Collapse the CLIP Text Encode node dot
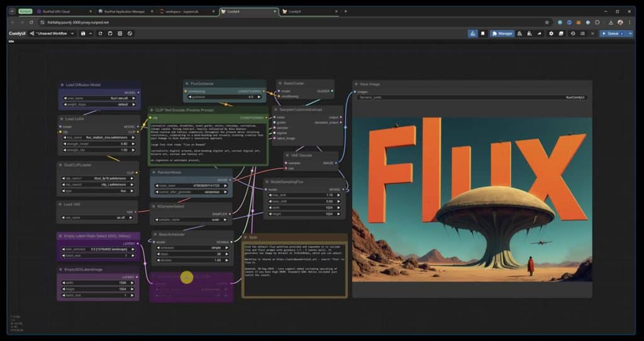644x341 pixels. coord(152,110)
